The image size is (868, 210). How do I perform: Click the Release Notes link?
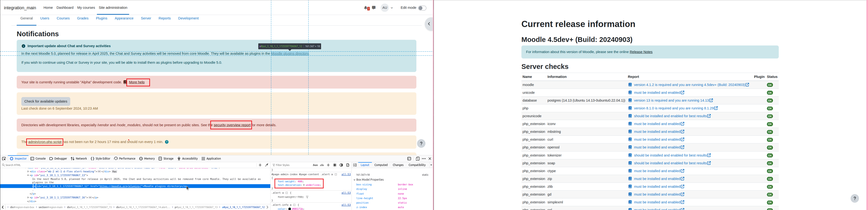(641, 52)
